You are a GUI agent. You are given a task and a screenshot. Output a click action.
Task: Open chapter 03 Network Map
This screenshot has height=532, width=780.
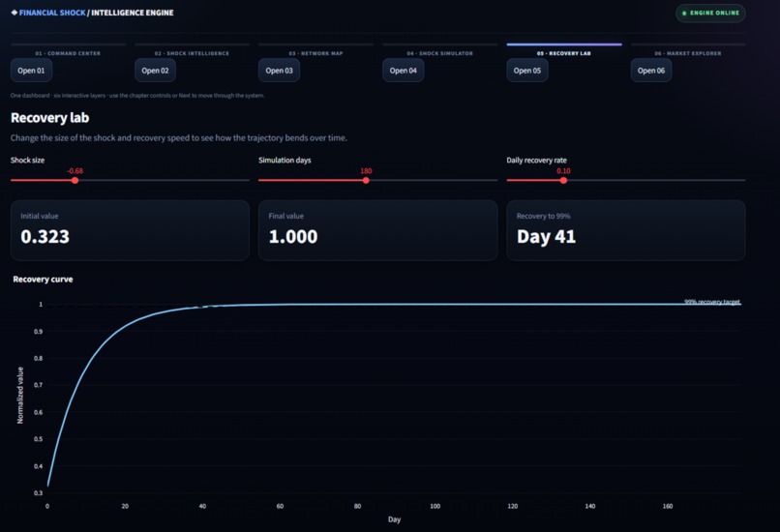(x=279, y=71)
